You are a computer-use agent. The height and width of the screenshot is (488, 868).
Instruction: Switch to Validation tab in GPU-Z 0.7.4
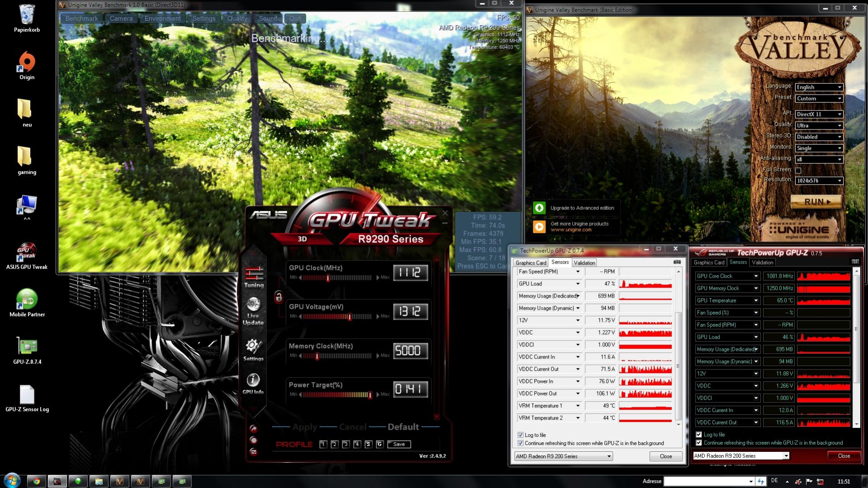click(x=584, y=263)
